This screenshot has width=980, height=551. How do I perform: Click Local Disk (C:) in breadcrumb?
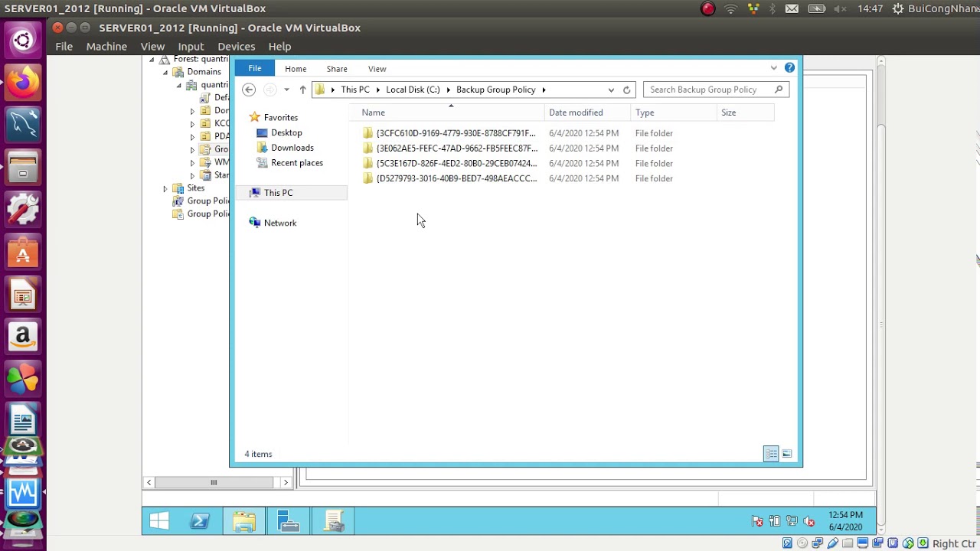[x=413, y=90]
